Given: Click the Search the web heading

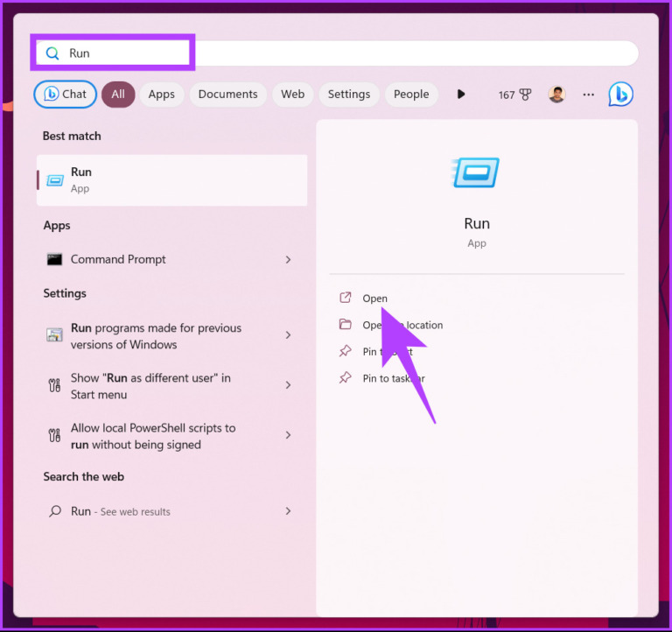Looking at the screenshot, I should pyautogui.click(x=84, y=477).
